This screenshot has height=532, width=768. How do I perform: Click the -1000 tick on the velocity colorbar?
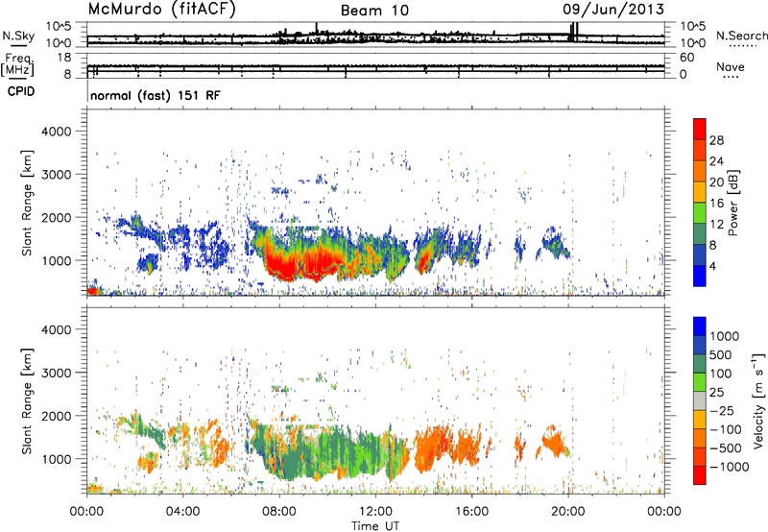pos(730,467)
